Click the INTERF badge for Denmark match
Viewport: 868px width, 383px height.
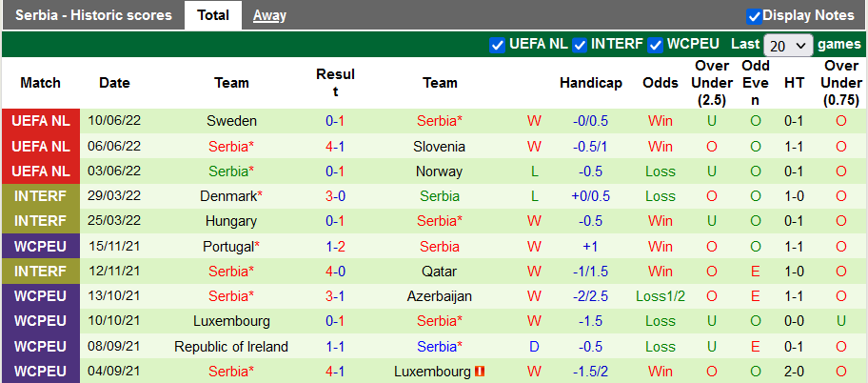click(40, 196)
